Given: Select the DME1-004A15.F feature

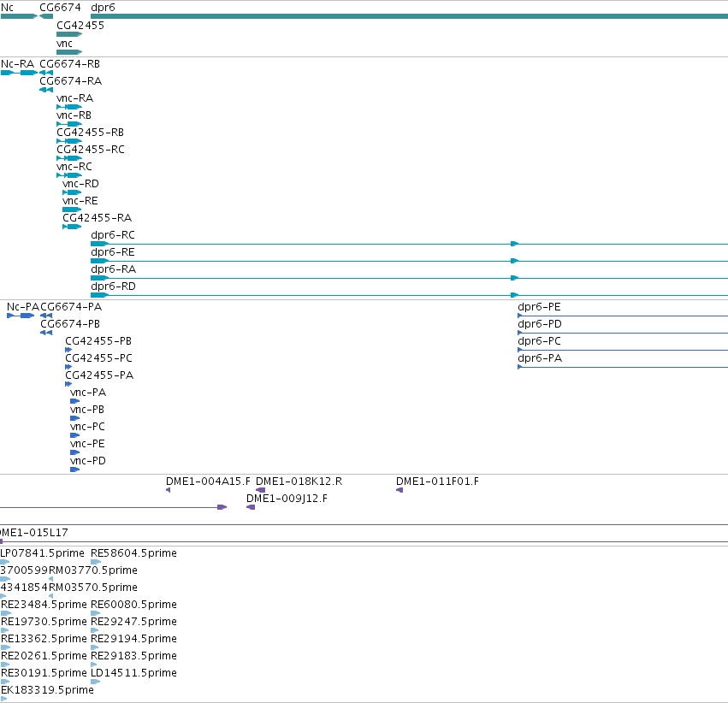Looking at the screenshot, I should 168,490.
